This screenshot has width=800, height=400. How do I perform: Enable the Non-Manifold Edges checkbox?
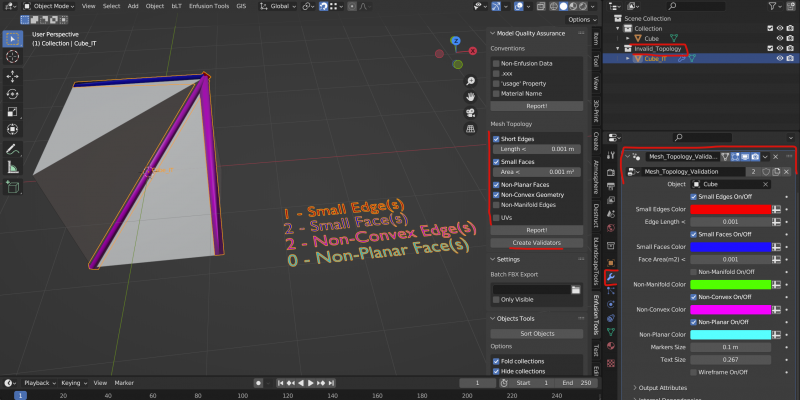pyautogui.click(x=496, y=205)
